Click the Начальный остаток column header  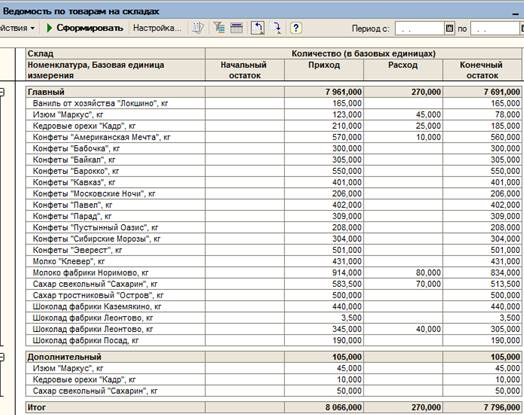click(245, 70)
